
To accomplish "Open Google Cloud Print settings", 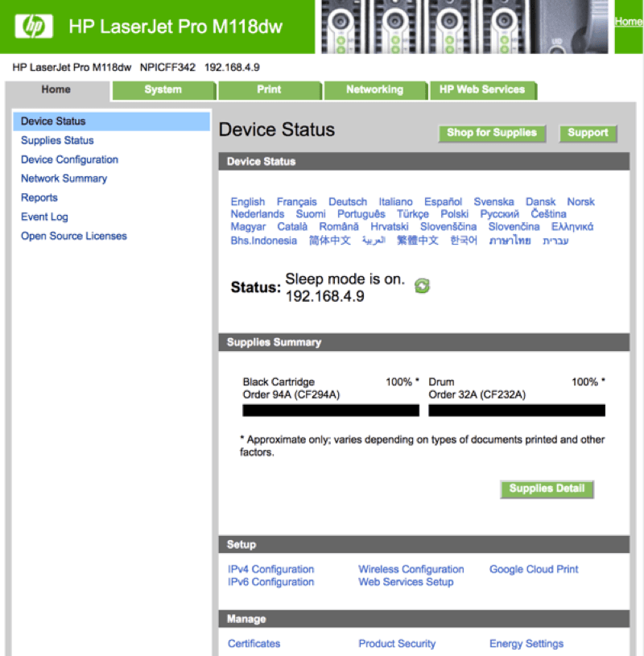I will tap(534, 569).
